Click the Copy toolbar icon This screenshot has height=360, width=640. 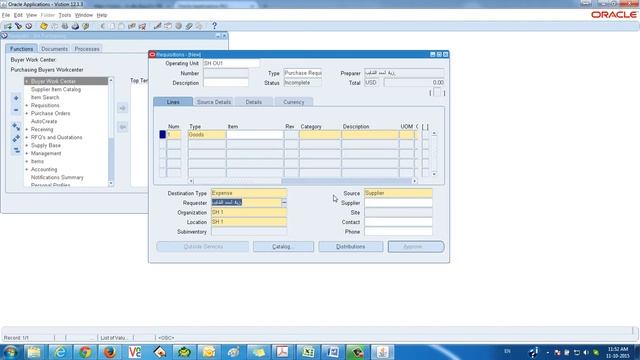[112, 26]
